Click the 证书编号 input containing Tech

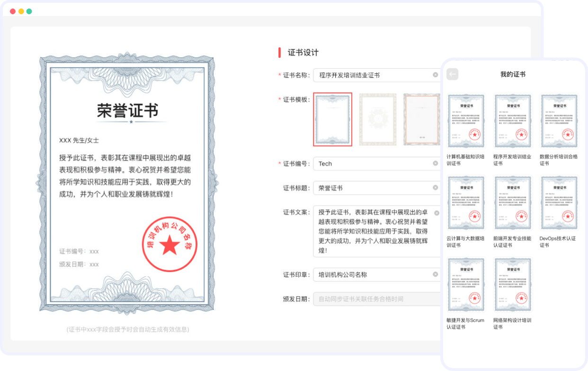tap(372, 163)
